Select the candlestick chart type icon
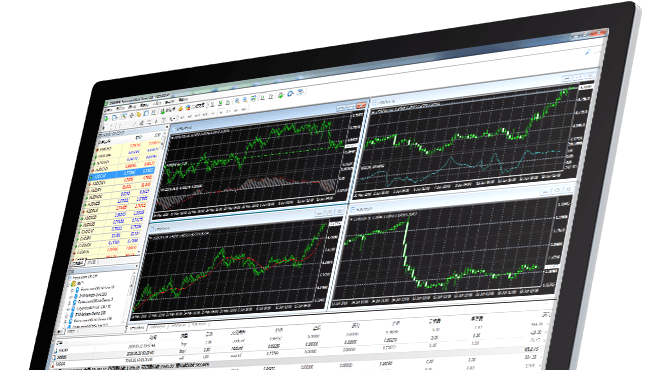This screenshot has width=670, height=370. point(220,103)
